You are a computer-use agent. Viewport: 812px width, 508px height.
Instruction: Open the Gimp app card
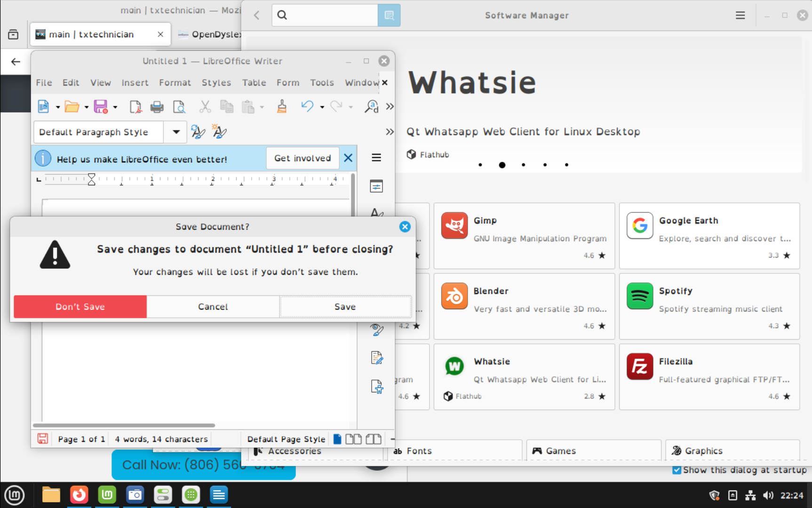pyautogui.click(x=525, y=236)
